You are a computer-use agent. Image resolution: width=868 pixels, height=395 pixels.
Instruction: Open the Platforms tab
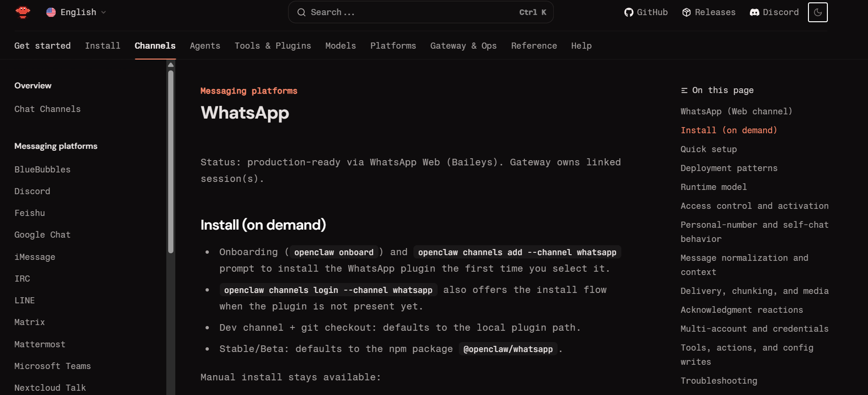(393, 46)
